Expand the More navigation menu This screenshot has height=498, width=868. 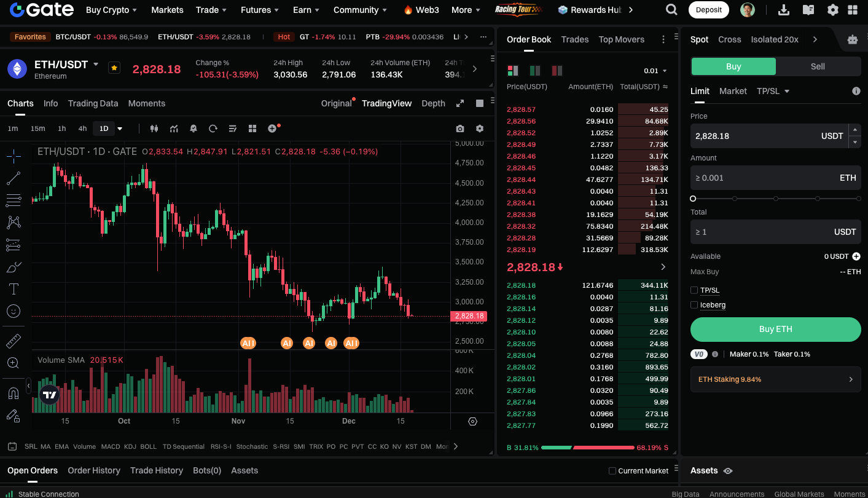(466, 10)
